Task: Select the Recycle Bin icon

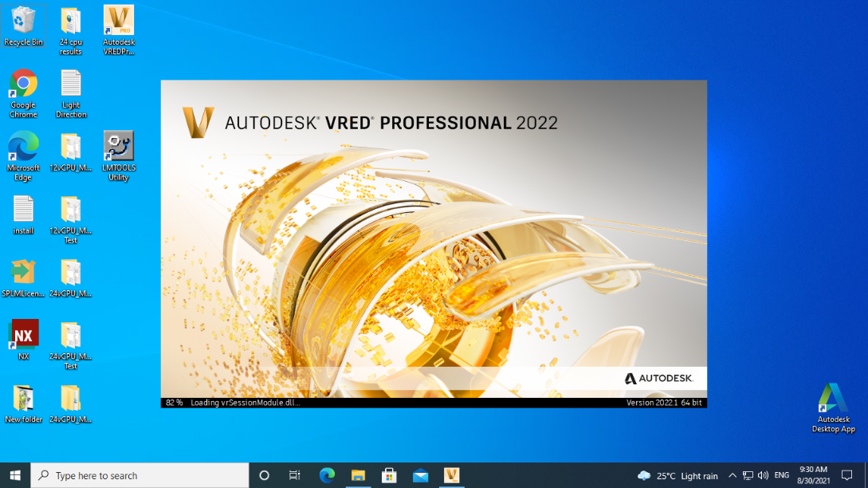Action: click(24, 22)
